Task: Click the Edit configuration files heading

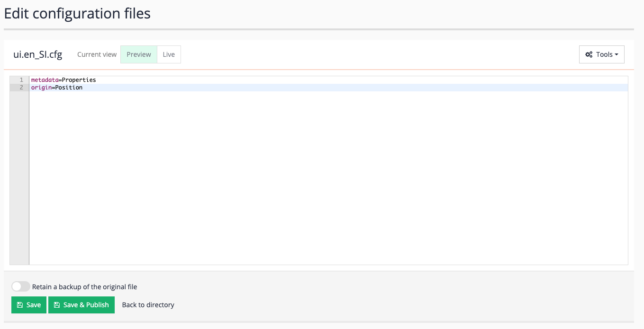Action: pyautogui.click(x=77, y=13)
